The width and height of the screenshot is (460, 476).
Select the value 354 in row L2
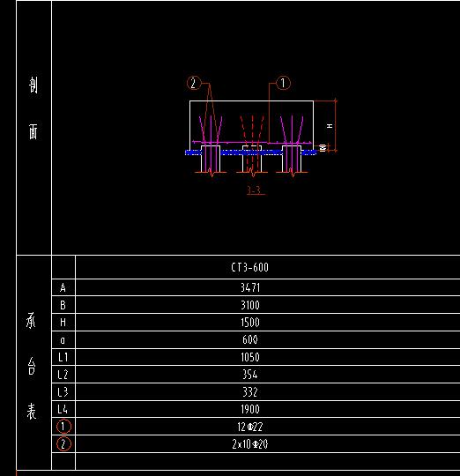(250, 375)
